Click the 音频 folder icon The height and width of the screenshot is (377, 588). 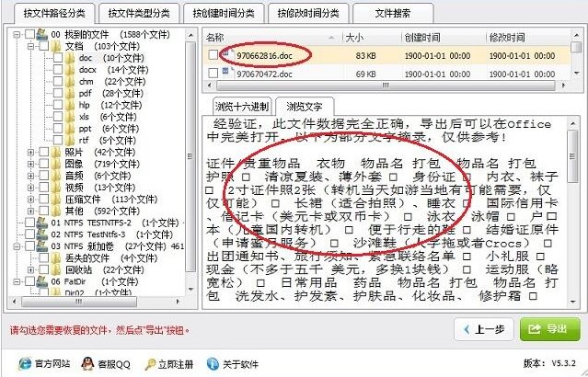pos(56,176)
